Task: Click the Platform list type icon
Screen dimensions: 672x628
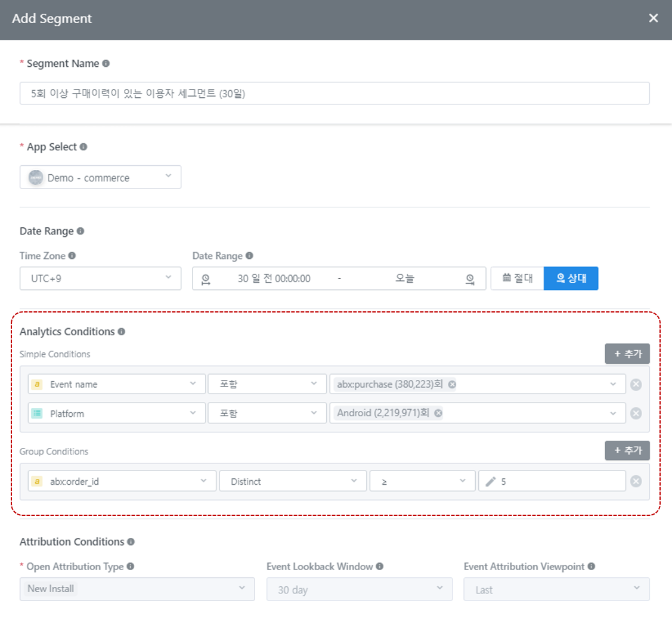Action: 38,413
